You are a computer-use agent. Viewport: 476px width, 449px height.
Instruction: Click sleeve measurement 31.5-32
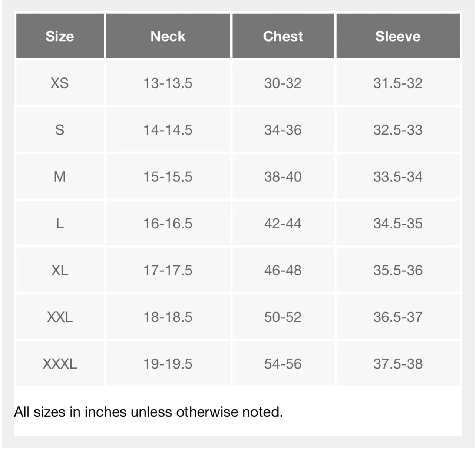click(x=398, y=83)
